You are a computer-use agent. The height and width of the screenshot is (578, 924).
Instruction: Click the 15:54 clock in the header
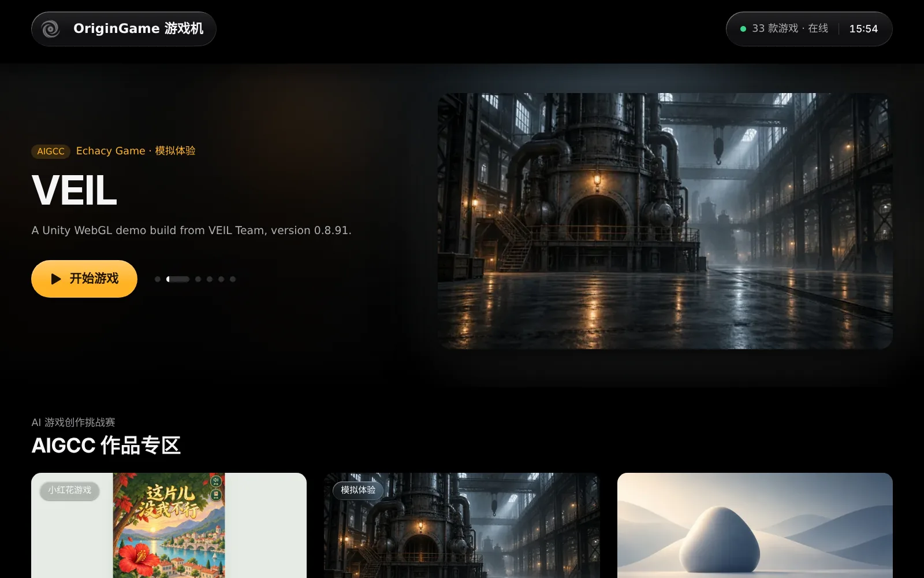click(x=863, y=29)
